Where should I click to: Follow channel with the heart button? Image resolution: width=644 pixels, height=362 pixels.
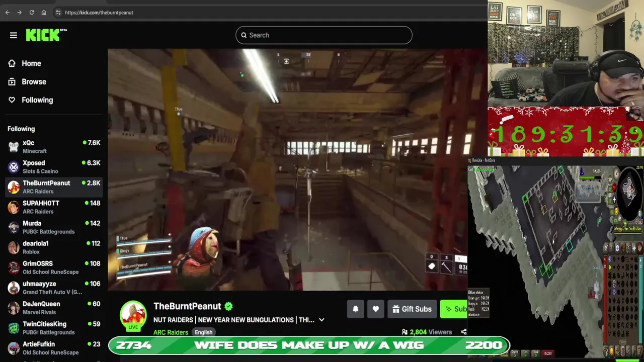pyautogui.click(x=375, y=309)
